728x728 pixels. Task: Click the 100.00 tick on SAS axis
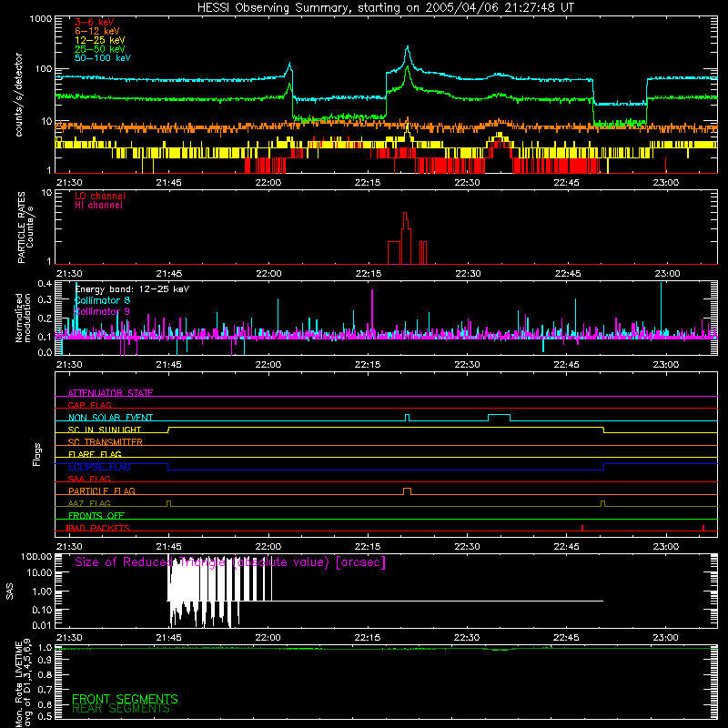coord(36,556)
